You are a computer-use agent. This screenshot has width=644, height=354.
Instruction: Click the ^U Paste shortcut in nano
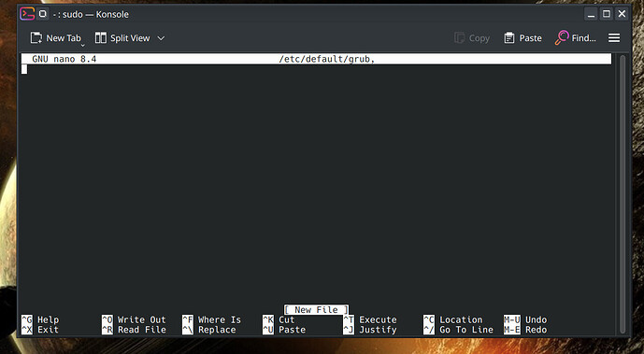point(284,330)
